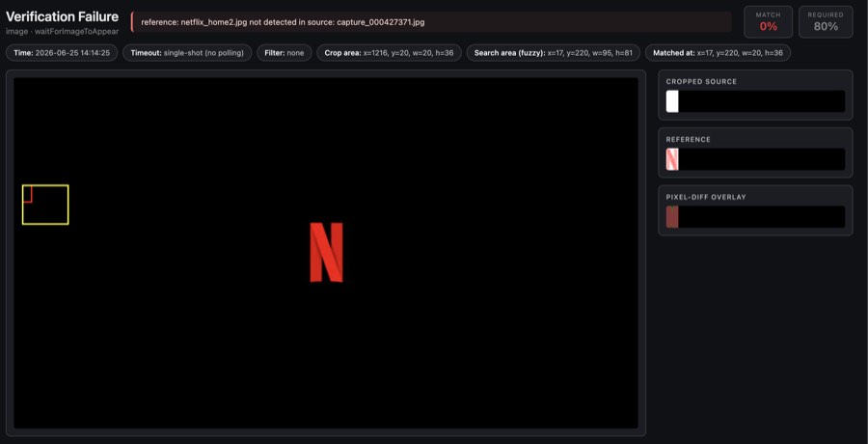
Task: Open the Pixel-Diff Overlay preview
Action: (755, 217)
